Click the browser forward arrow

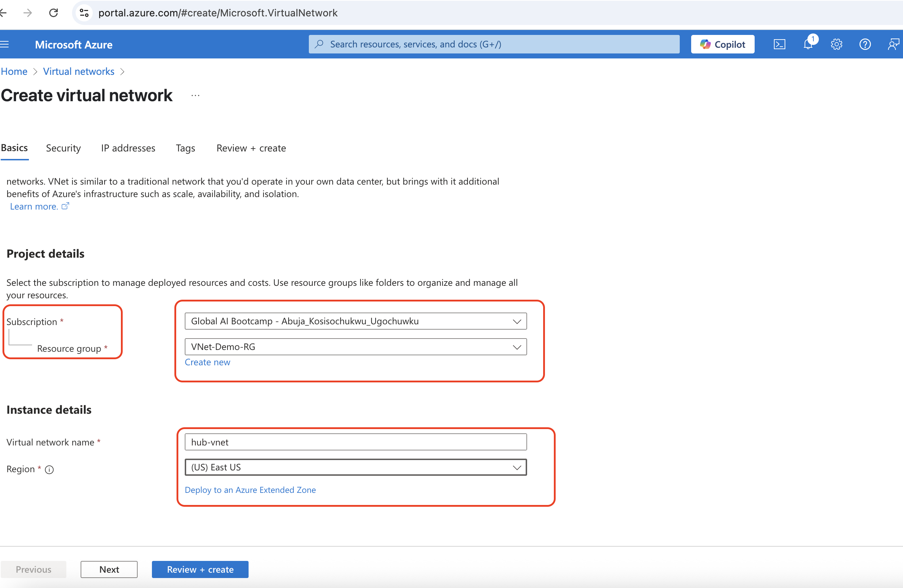[x=27, y=13]
